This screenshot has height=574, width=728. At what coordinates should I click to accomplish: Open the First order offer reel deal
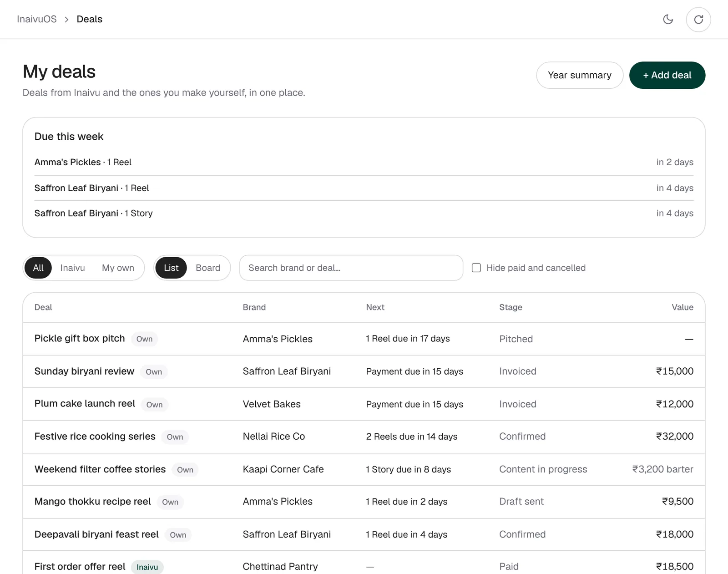[x=80, y=566]
